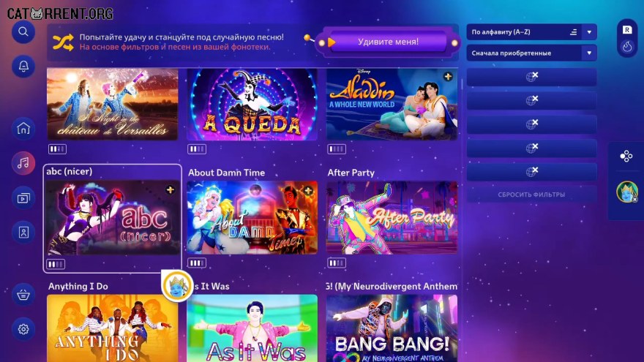Image resolution: width=644 pixels, height=362 pixels.
Task: Click the Удивите меня! button
Action: point(388,42)
